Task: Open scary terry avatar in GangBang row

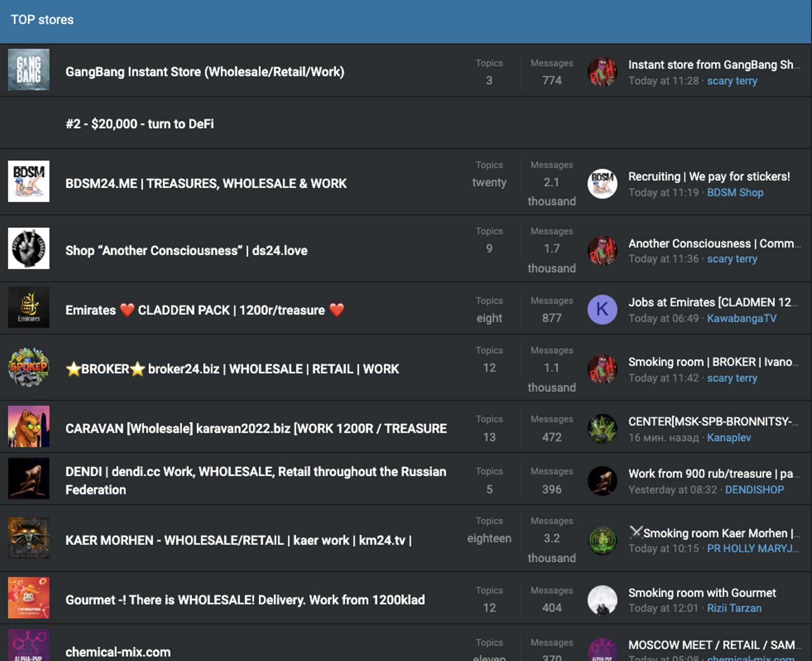Action: (602, 72)
